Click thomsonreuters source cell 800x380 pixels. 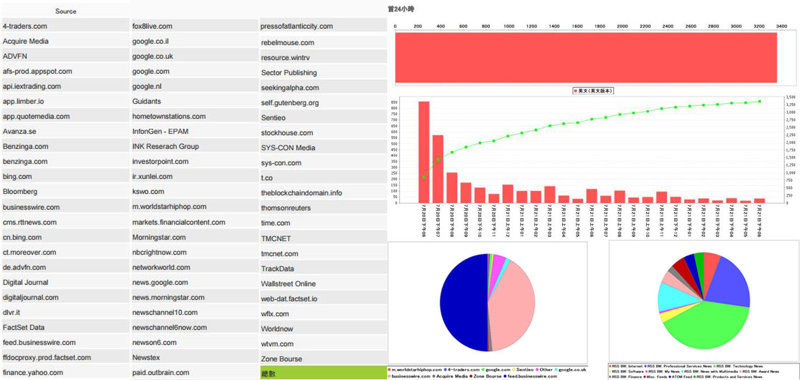click(x=323, y=208)
